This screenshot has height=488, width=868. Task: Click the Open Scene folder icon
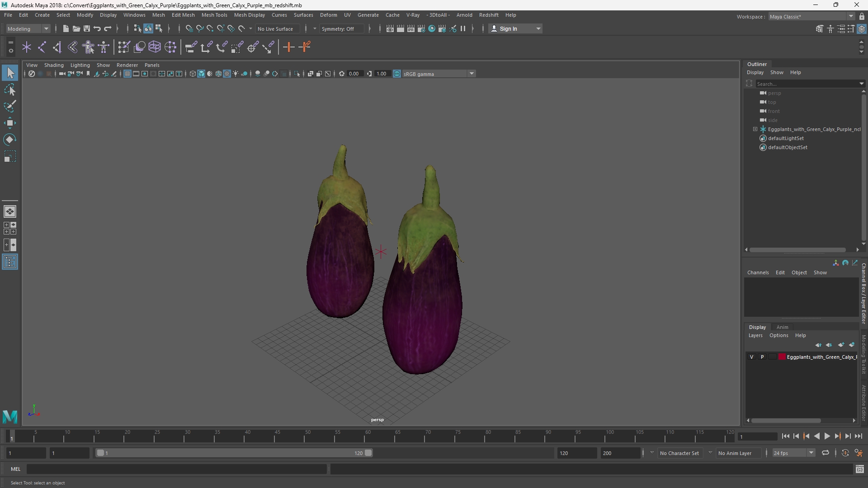[76, 28]
